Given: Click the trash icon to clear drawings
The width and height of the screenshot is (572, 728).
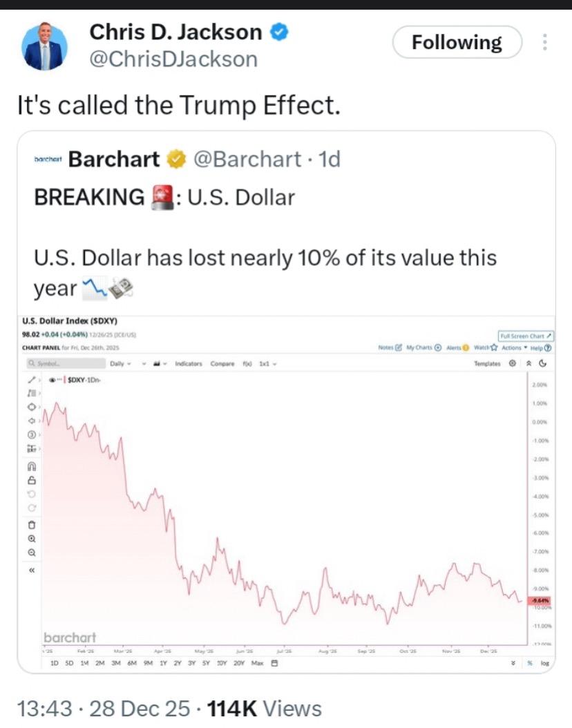Looking at the screenshot, I should 31,524.
